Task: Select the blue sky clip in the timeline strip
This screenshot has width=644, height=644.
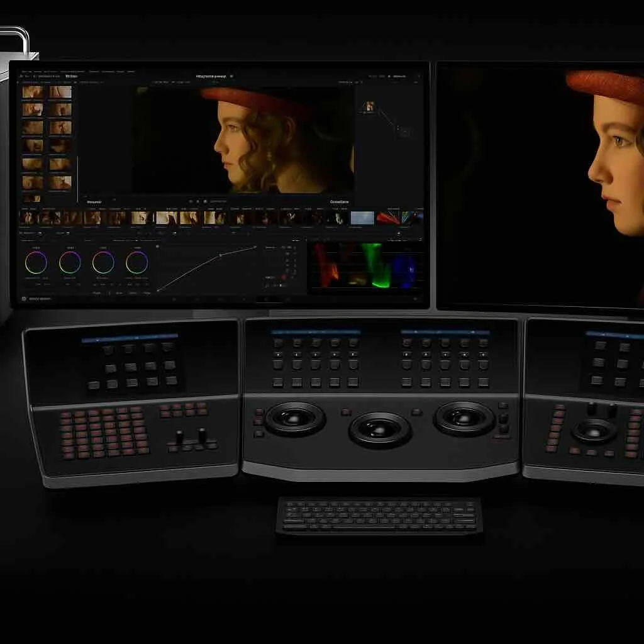Action: tap(362, 218)
